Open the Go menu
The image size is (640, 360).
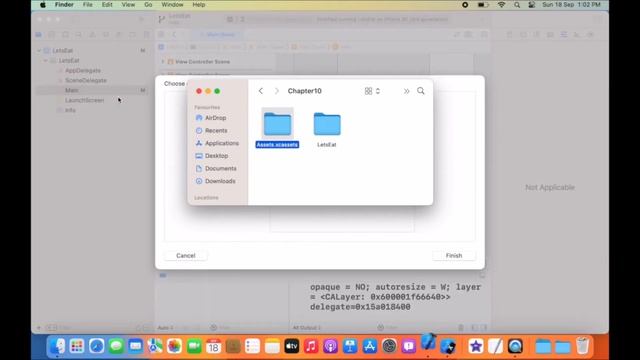coord(148,5)
